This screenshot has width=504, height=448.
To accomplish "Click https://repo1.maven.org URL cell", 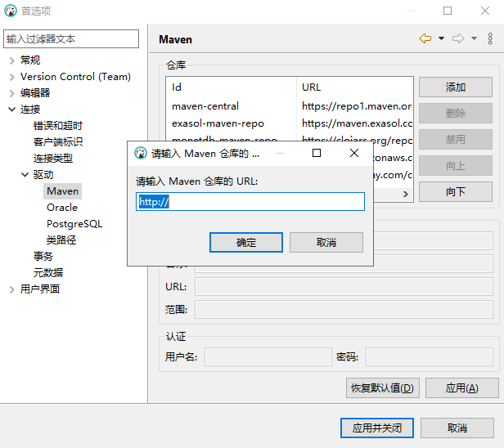I will point(357,106).
